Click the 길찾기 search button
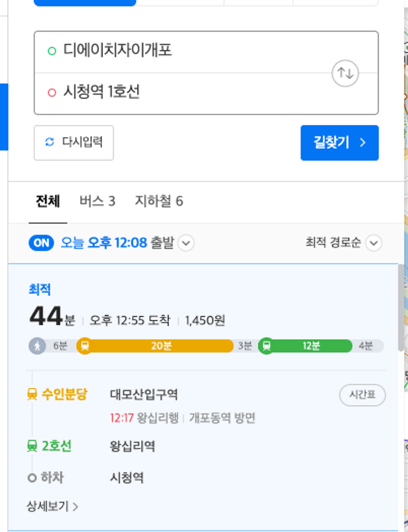This screenshot has width=408, height=532. point(339,143)
